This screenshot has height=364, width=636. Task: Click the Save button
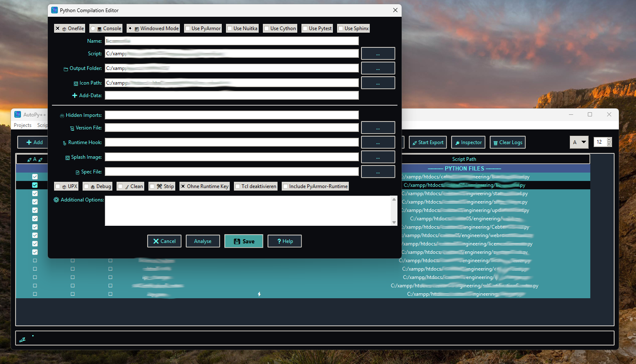pos(244,241)
